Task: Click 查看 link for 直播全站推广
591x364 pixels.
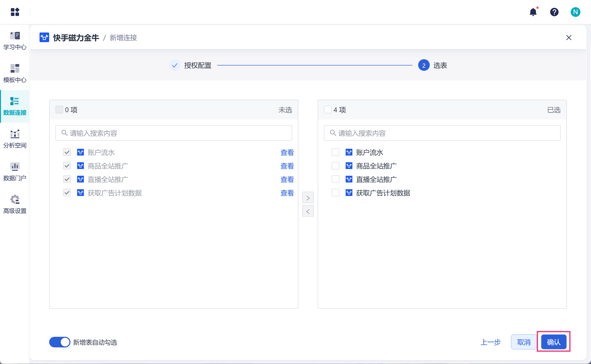Action: [287, 179]
